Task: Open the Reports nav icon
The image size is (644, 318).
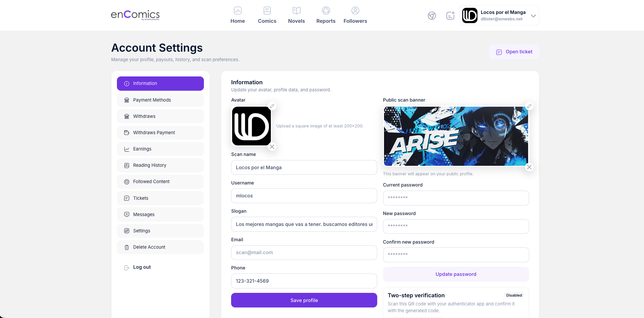Action: pos(326,11)
